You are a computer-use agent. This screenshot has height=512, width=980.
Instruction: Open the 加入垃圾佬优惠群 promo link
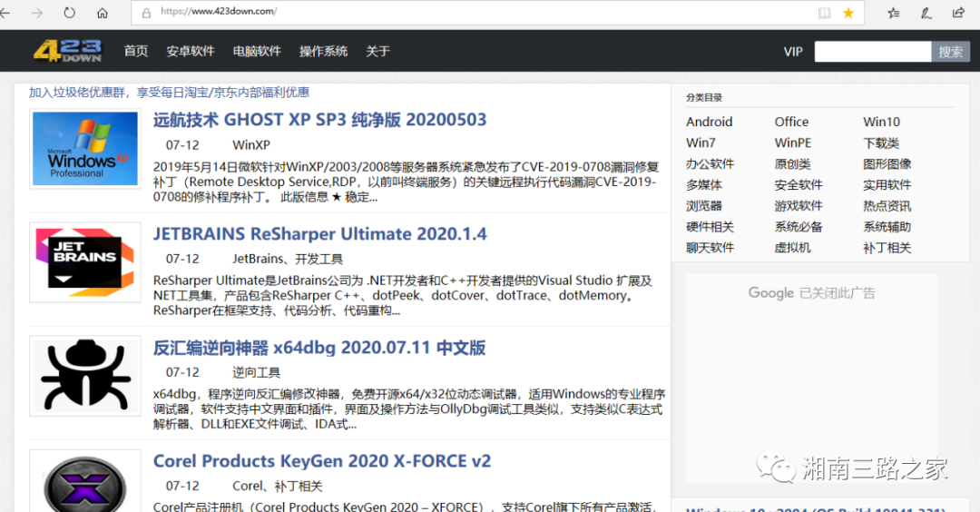(169, 93)
